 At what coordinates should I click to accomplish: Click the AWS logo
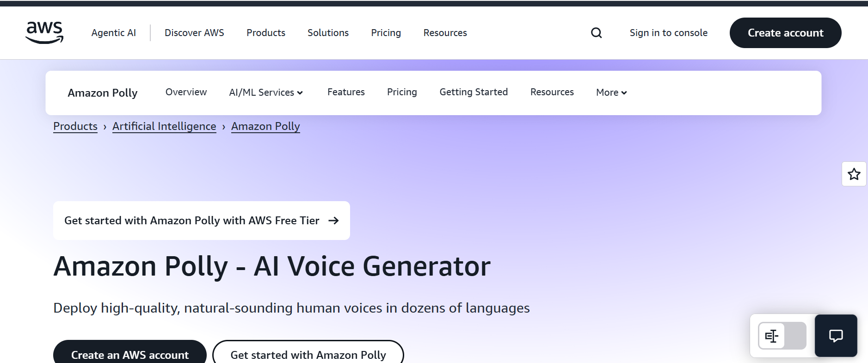[x=44, y=33]
